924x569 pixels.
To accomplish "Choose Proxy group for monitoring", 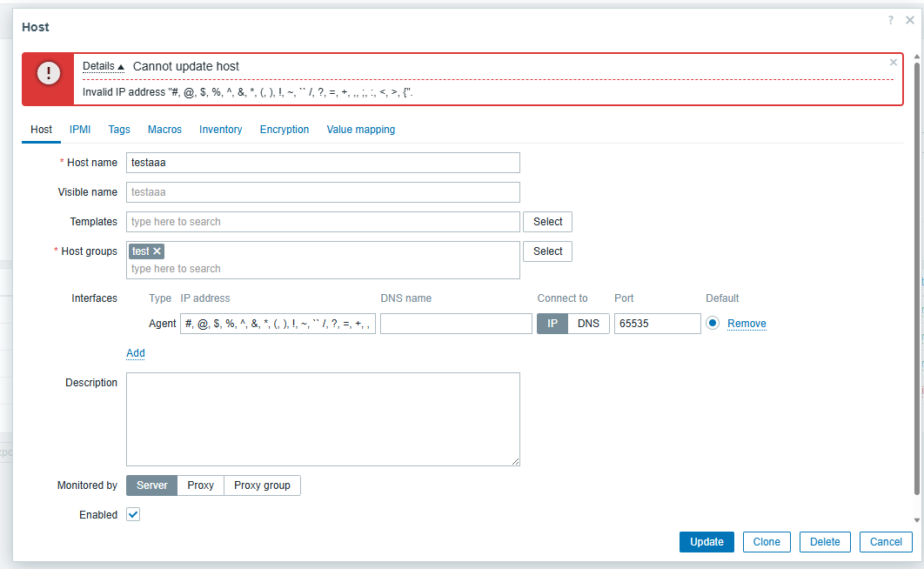I will [x=262, y=485].
